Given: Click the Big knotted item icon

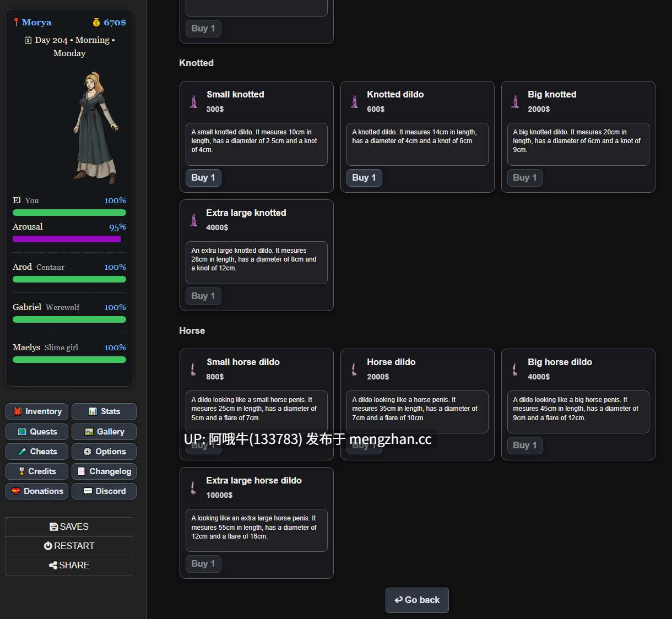Looking at the screenshot, I should coord(515,101).
